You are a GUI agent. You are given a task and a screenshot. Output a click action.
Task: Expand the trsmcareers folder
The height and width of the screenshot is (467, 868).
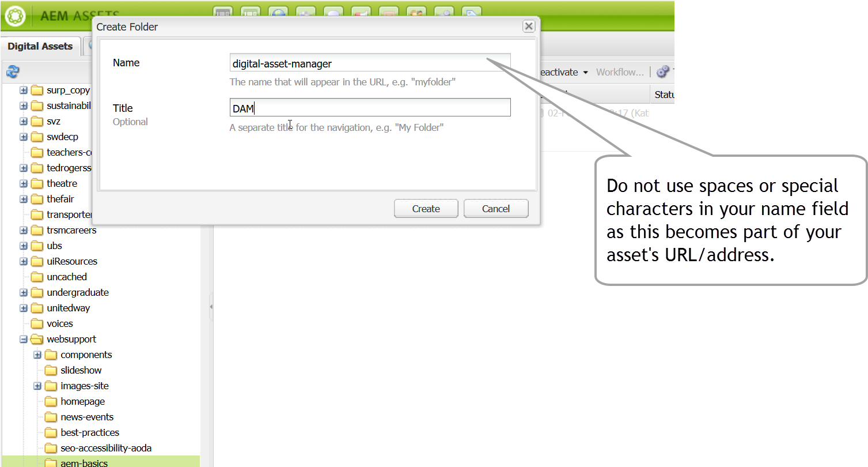pyautogui.click(x=24, y=230)
